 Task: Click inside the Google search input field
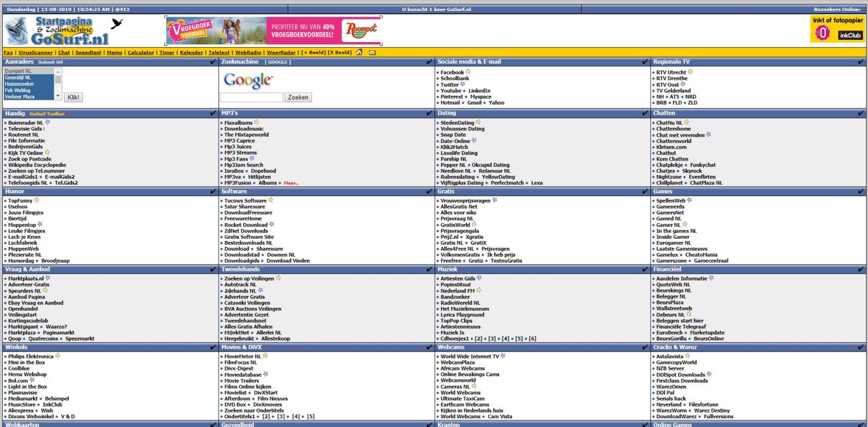[x=251, y=97]
